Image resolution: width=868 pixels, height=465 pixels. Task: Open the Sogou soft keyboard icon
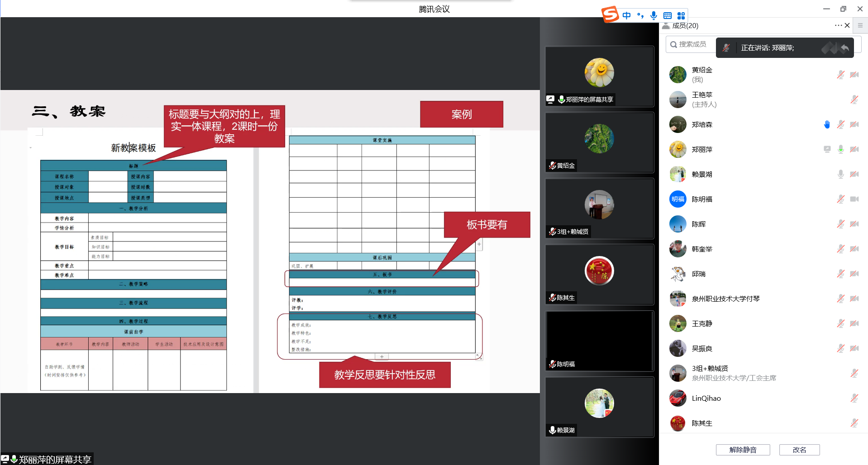click(667, 15)
